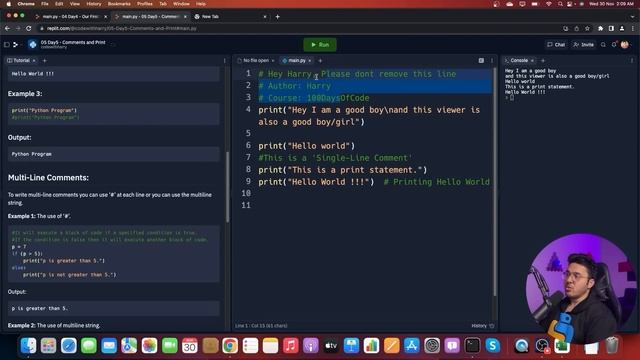Close the 04 Day4 browser tab
This screenshot has height=360, width=640.
106,17
